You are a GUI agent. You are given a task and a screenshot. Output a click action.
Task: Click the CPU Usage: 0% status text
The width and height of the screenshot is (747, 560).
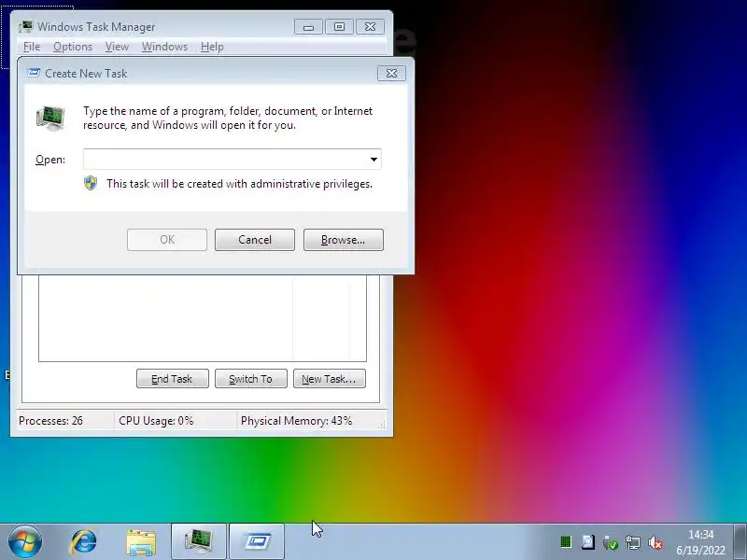coord(156,421)
